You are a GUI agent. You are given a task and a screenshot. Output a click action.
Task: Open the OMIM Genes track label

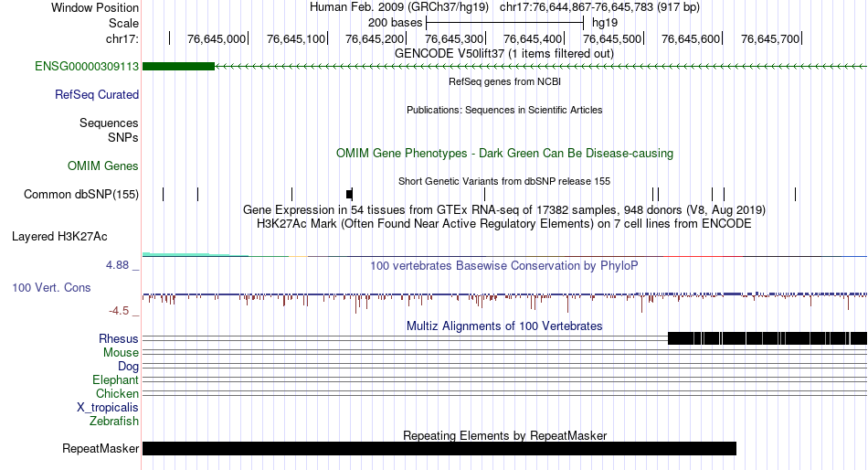103,166
